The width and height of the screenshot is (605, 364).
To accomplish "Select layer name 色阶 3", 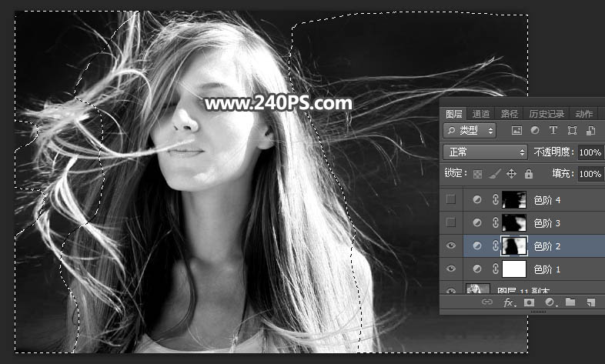I will [547, 223].
